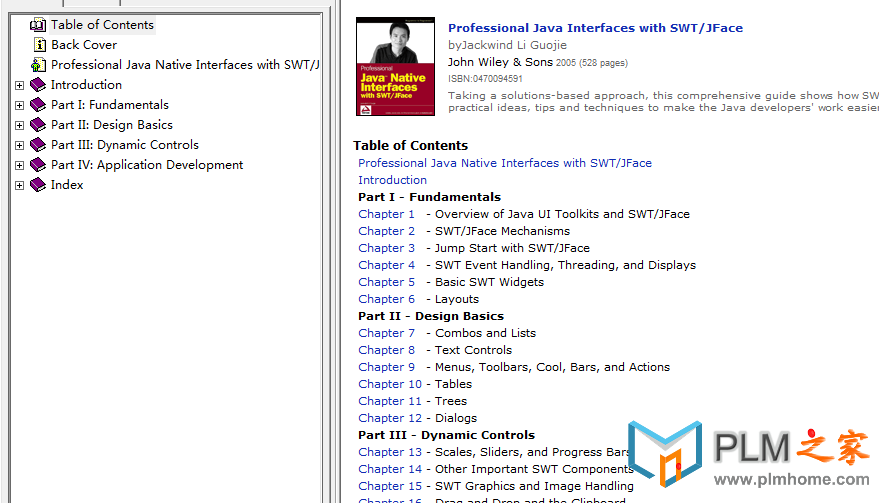
Task: Click the open book icon beside Table of Contents
Action: click(38, 25)
